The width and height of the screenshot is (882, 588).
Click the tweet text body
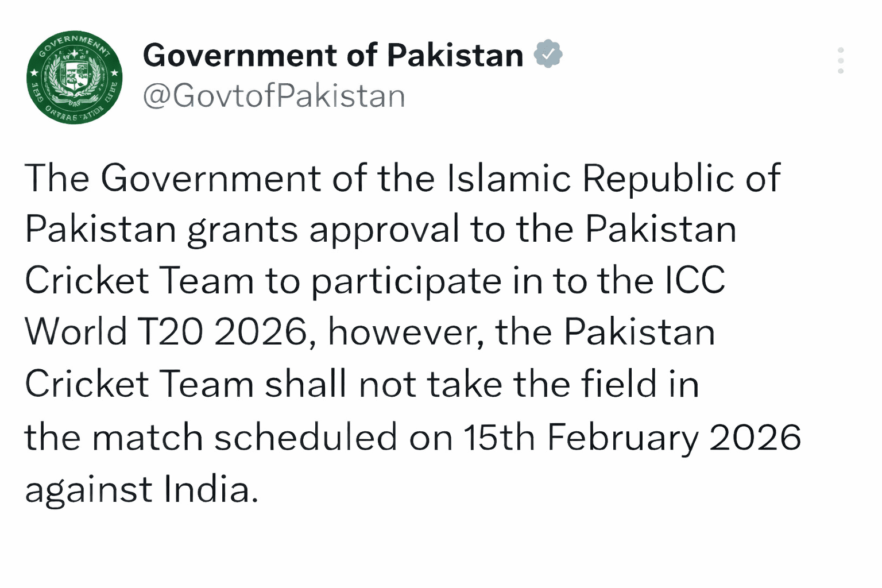[x=402, y=330]
